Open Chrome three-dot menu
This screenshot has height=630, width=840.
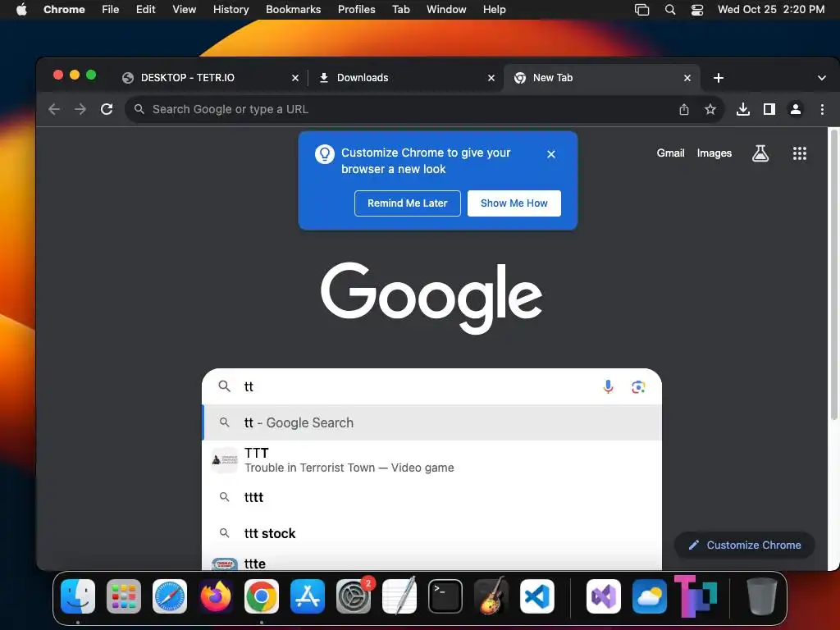coord(822,109)
